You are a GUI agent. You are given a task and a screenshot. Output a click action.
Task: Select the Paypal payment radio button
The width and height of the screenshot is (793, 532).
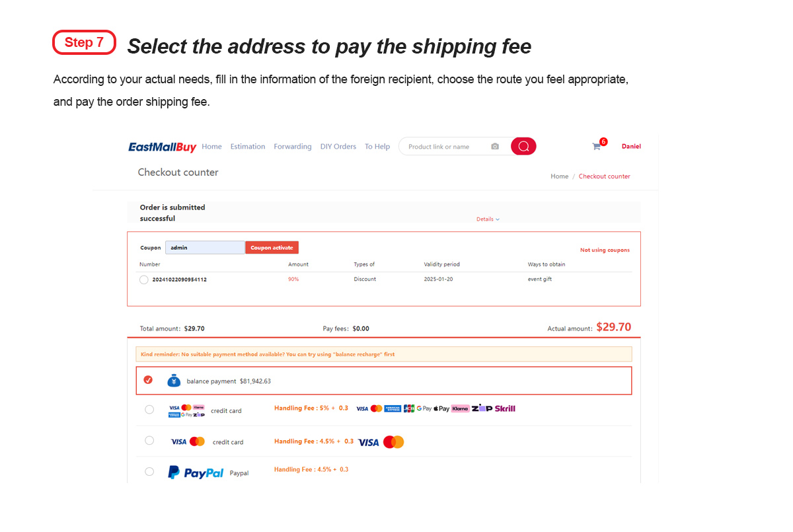pyautogui.click(x=149, y=471)
